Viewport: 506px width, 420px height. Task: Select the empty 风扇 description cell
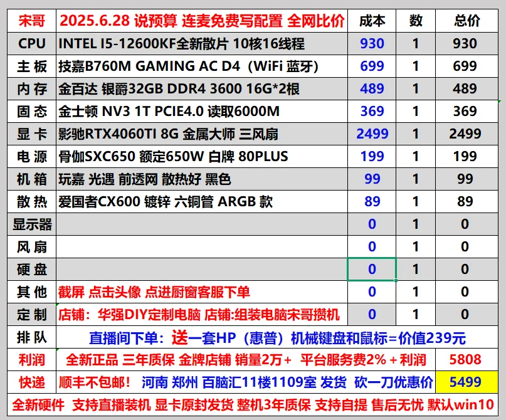[x=202, y=247]
